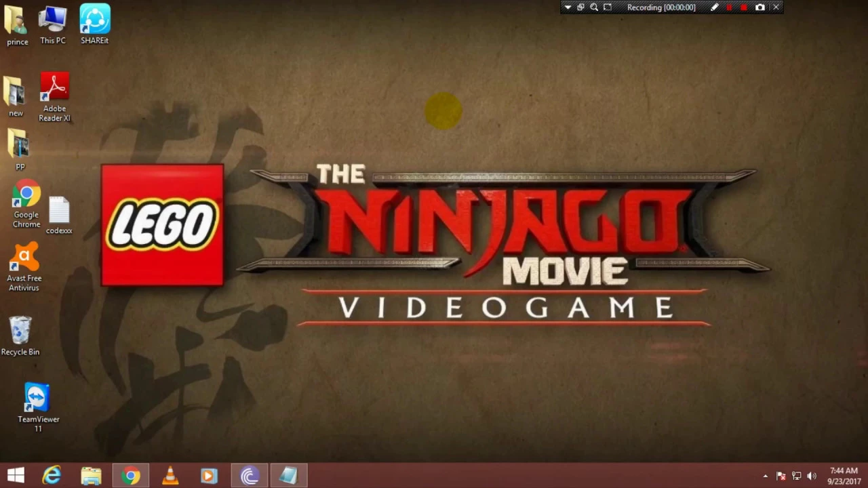868x488 pixels.
Task: Expand the recording toolbar dropdown arrow
Action: tap(568, 7)
